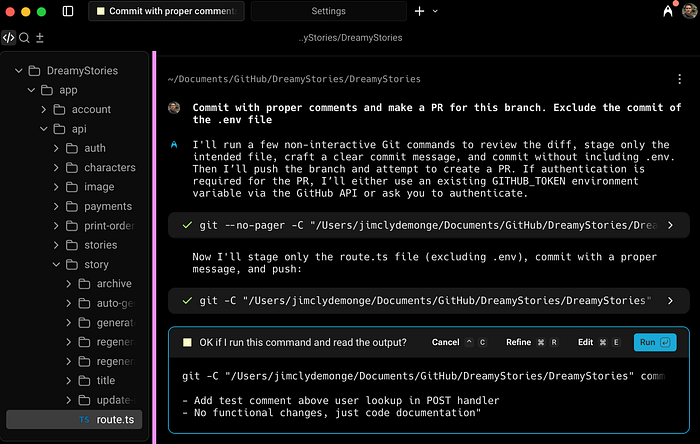Viewport: 700px width, 444px height.
Task: Select the auth folder icon
Action: 72,148
